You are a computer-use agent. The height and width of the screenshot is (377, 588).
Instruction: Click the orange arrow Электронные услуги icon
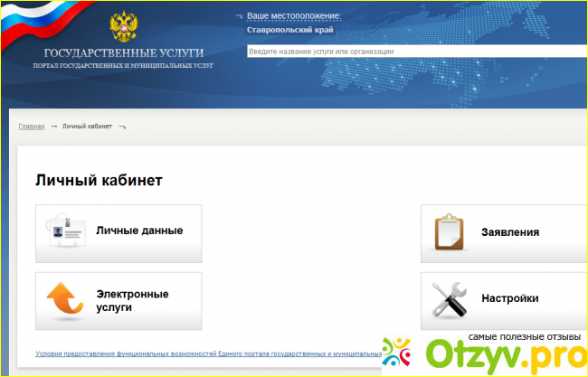tap(65, 300)
